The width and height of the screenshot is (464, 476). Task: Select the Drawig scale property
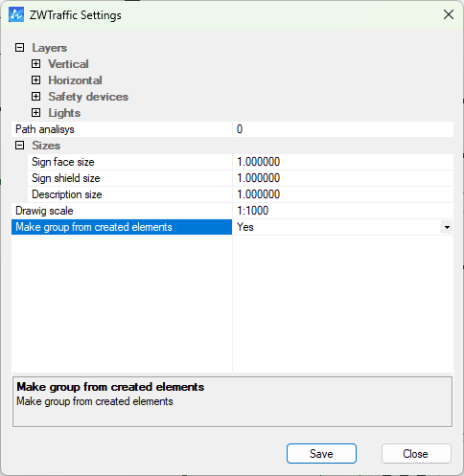pos(122,211)
